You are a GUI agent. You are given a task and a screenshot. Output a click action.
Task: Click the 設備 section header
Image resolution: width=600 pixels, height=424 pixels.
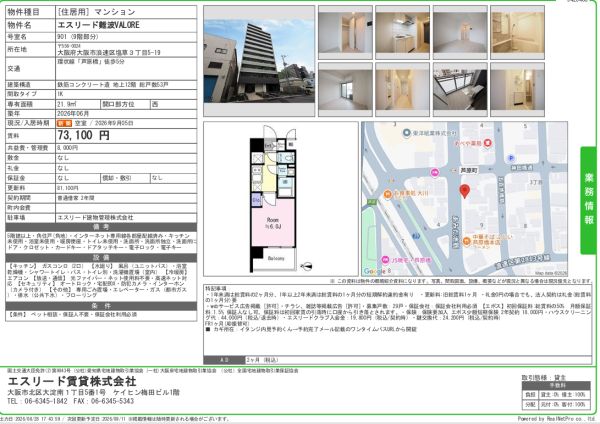(101, 258)
